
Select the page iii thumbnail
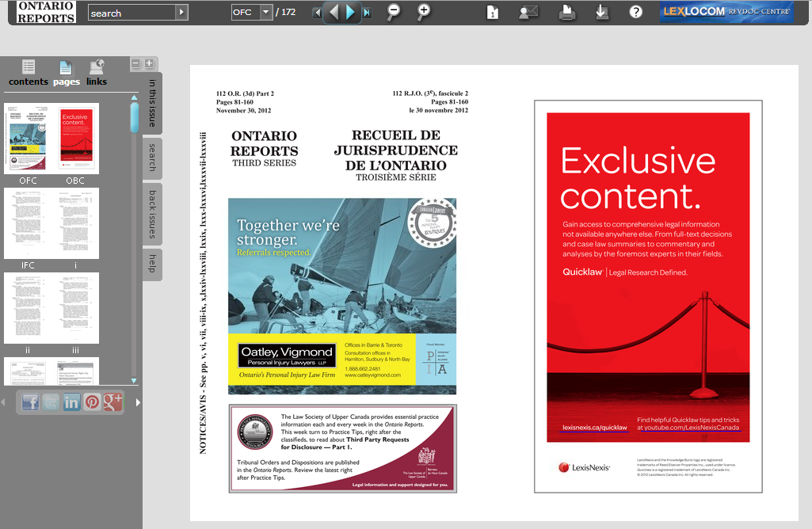[75, 309]
